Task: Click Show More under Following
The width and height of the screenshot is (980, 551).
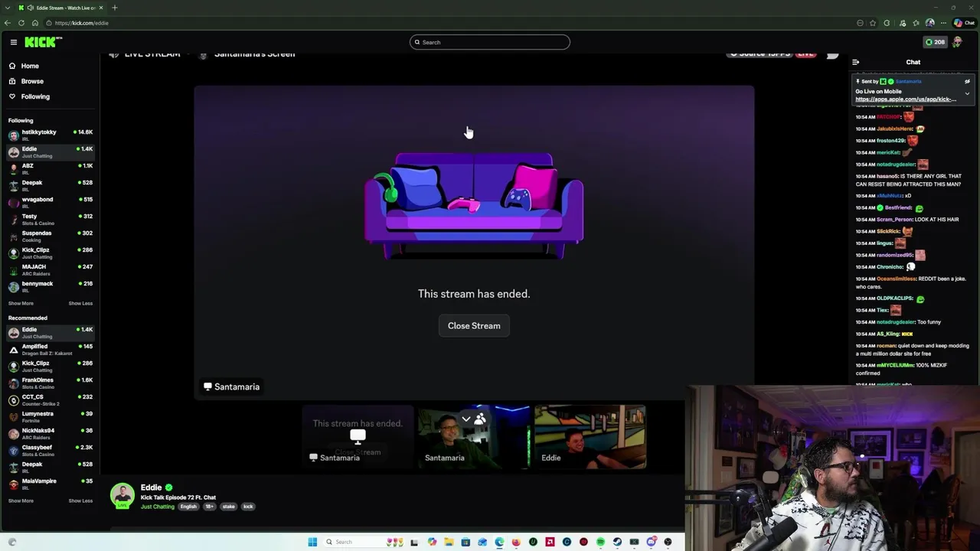Action: [21, 303]
